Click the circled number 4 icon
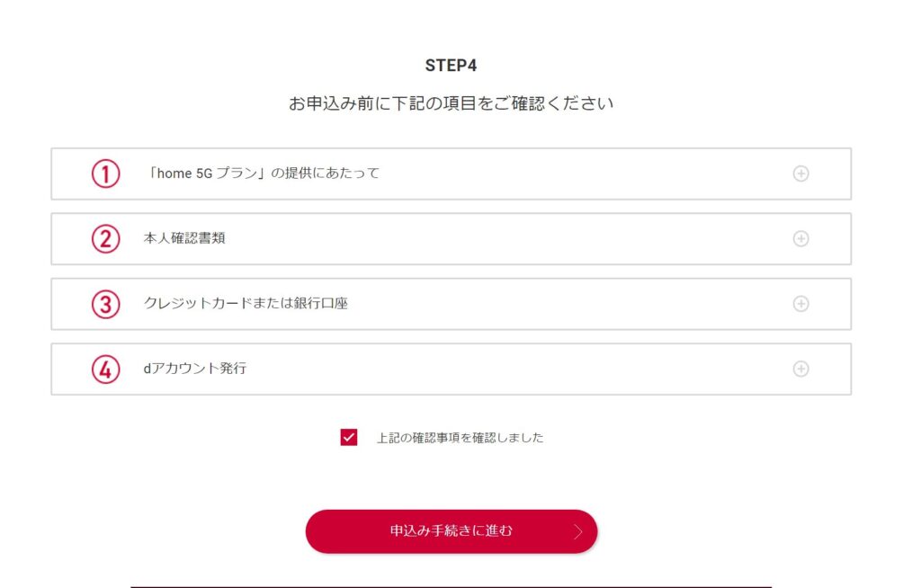921x588 pixels. [105, 369]
